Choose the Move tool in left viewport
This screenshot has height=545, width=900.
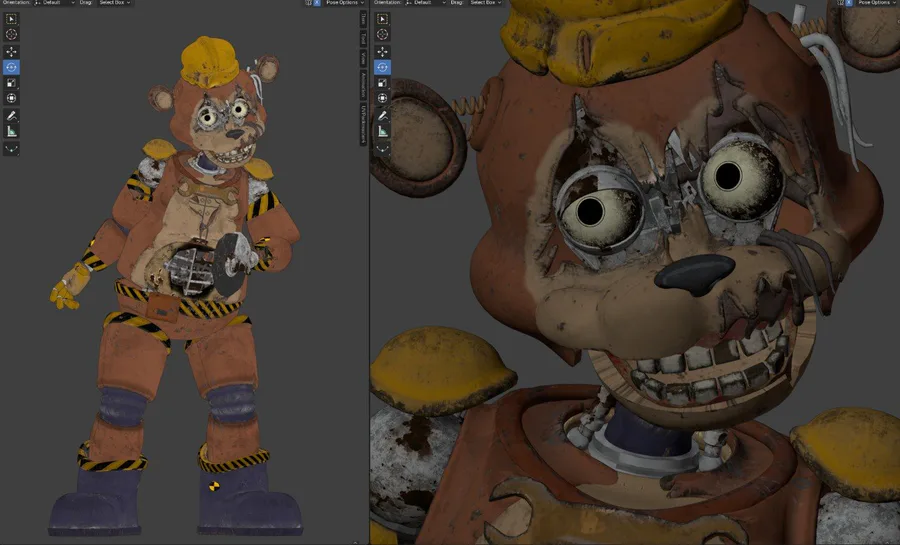11,52
